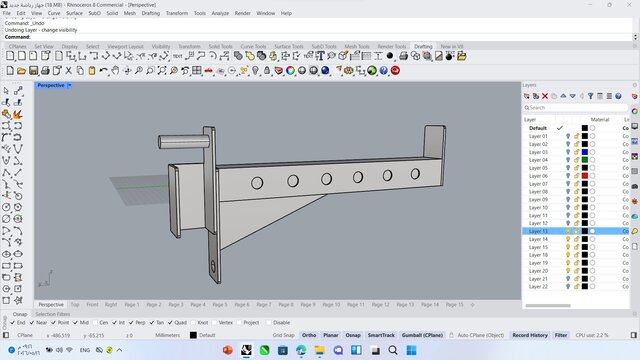Enable the Cen osnap checkbox

(95, 322)
